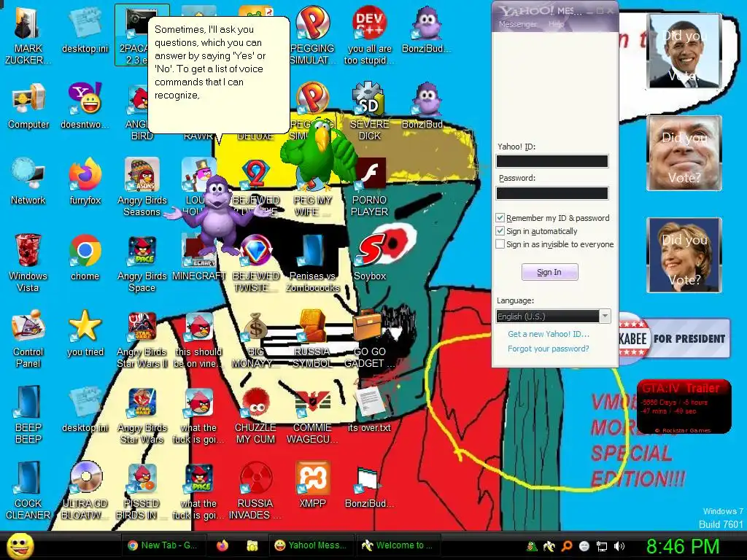747x560 pixels.
Task: Click the volume speaker tray icon
Action: [619, 545]
